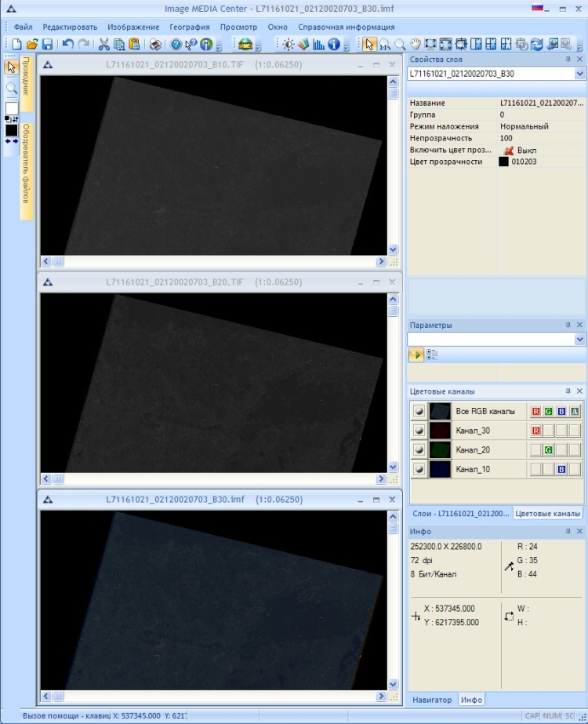This screenshot has height=724, width=588.
Task: Click the Paste clipboard icon
Action: (134, 45)
